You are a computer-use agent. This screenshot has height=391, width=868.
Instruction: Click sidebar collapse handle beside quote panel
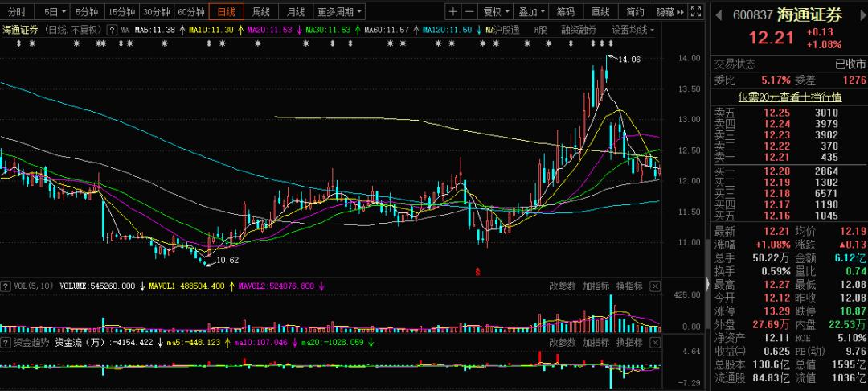coord(707,284)
